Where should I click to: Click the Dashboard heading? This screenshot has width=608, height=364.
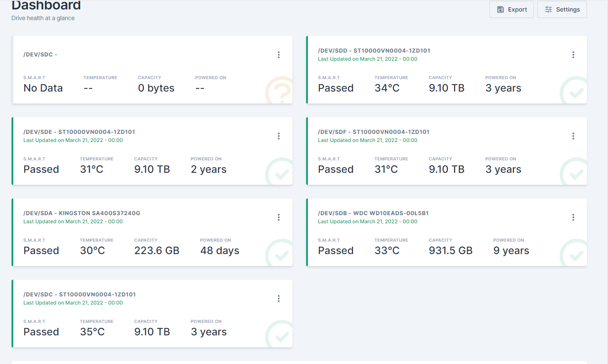click(x=46, y=6)
